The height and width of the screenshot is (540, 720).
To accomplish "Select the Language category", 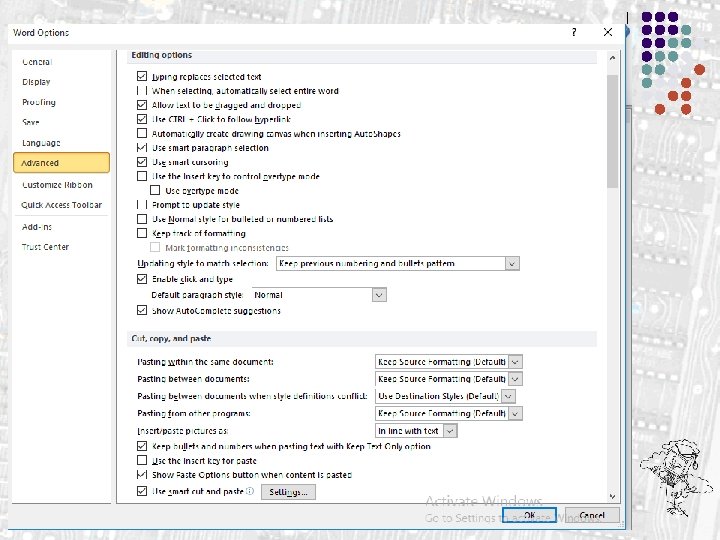I will pyautogui.click(x=62, y=143).
